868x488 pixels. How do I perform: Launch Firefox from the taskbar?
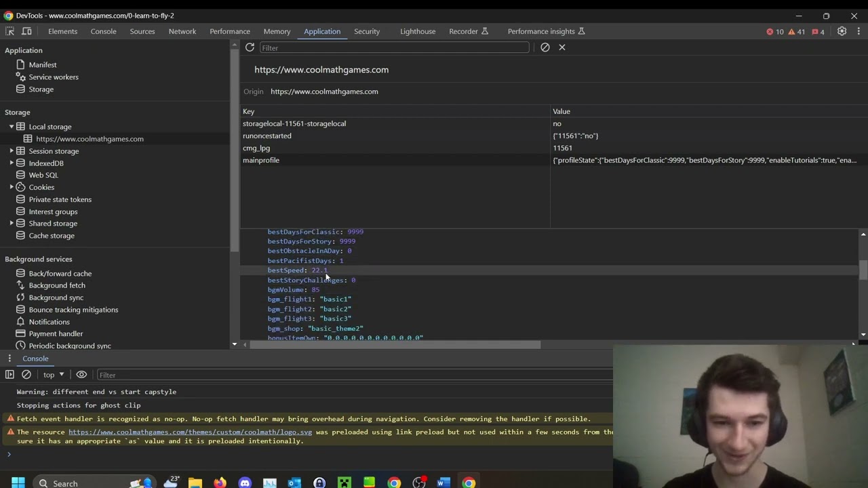220,483
